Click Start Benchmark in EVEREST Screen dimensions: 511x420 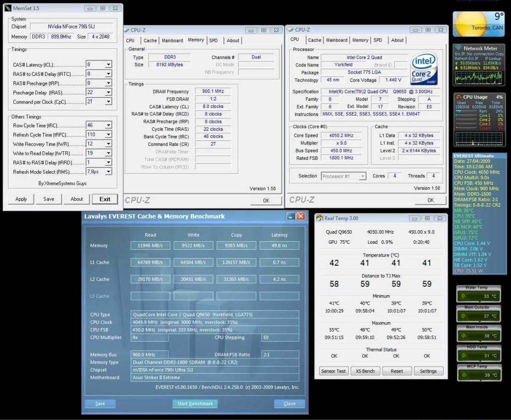(x=195, y=404)
